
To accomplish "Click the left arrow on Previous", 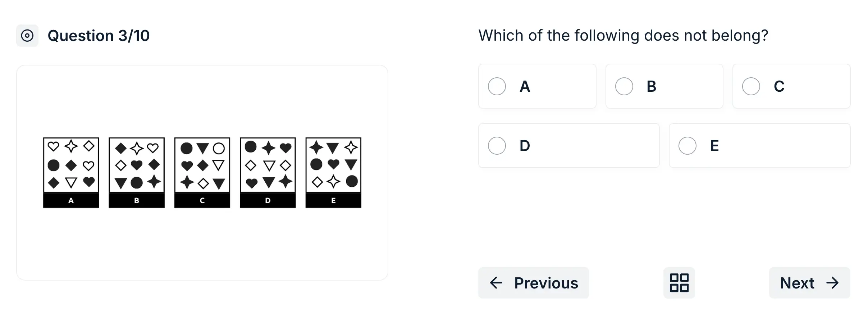I will pyautogui.click(x=496, y=283).
